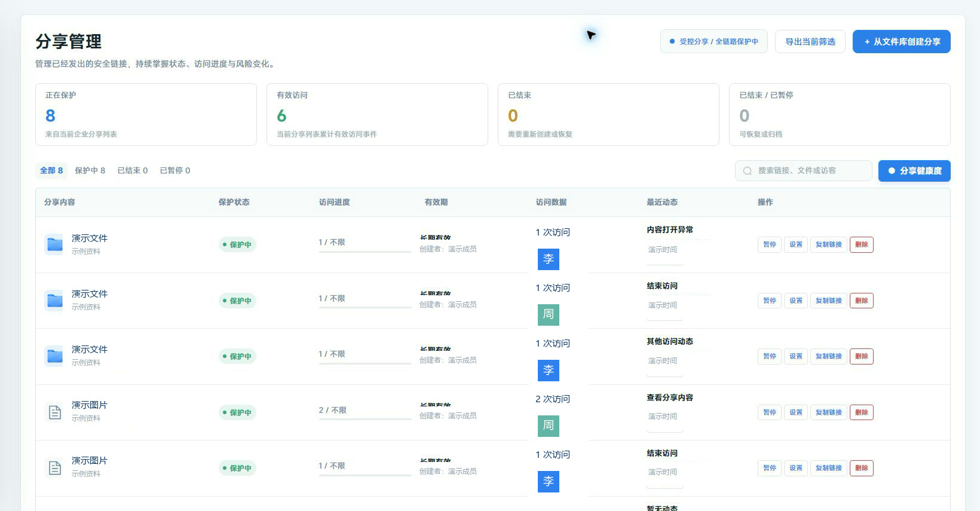
Task: Click 导出当前筛选 button
Action: pos(810,42)
